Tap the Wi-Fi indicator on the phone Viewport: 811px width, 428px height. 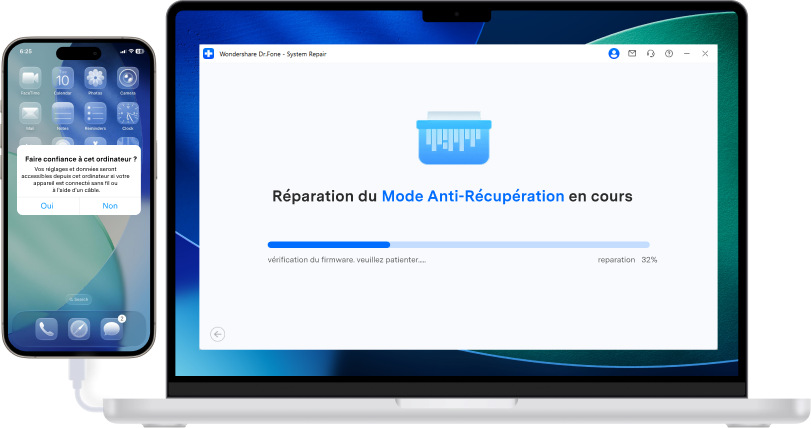(131, 52)
